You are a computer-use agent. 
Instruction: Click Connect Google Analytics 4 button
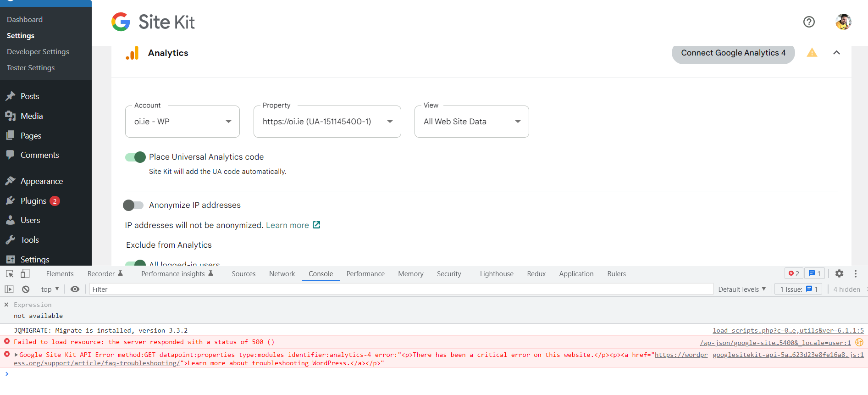[733, 53]
